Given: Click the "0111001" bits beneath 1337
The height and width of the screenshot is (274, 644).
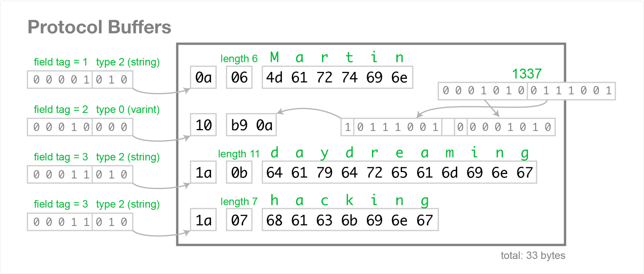Looking at the screenshot, I should [x=571, y=91].
